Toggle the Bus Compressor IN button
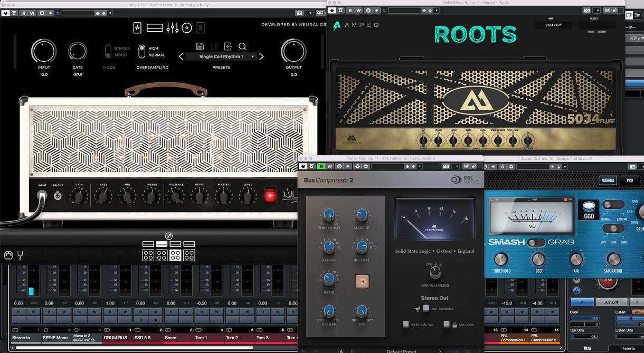The width and height of the screenshot is (644, 353). coord(362,281)
